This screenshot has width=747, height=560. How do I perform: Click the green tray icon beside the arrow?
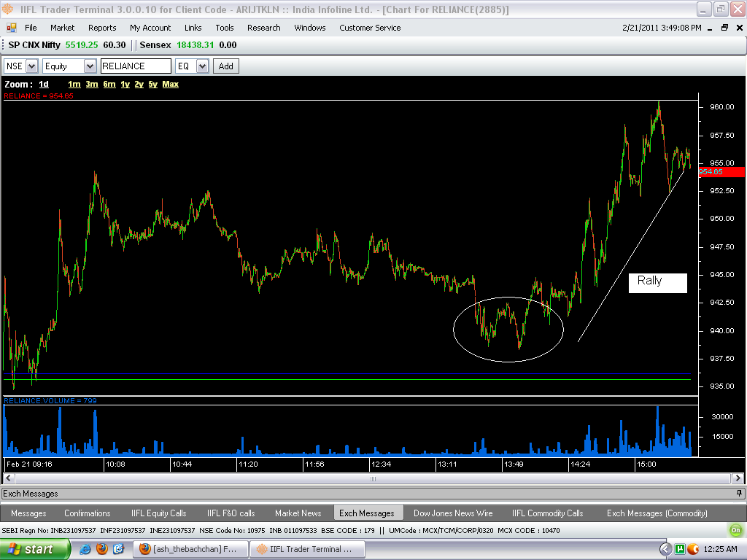tap(680, 549)
